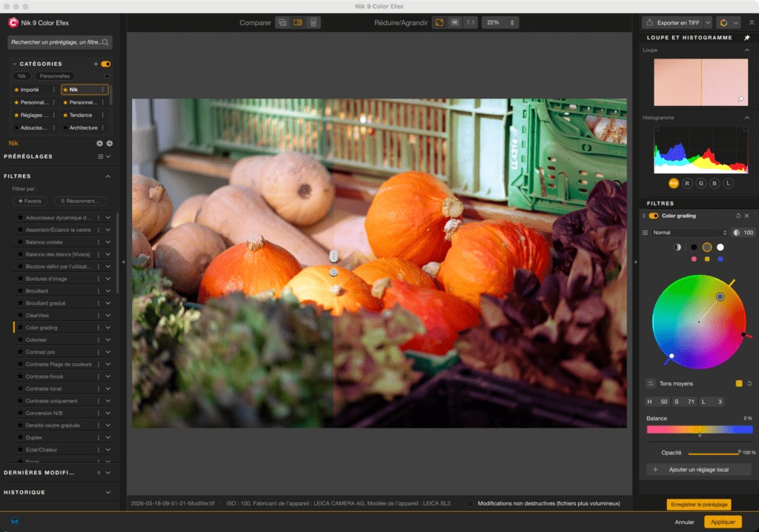Screen dimensions: 759x532
Task: Disable the Color grading filter toggle
Action: tap(653, 216)
